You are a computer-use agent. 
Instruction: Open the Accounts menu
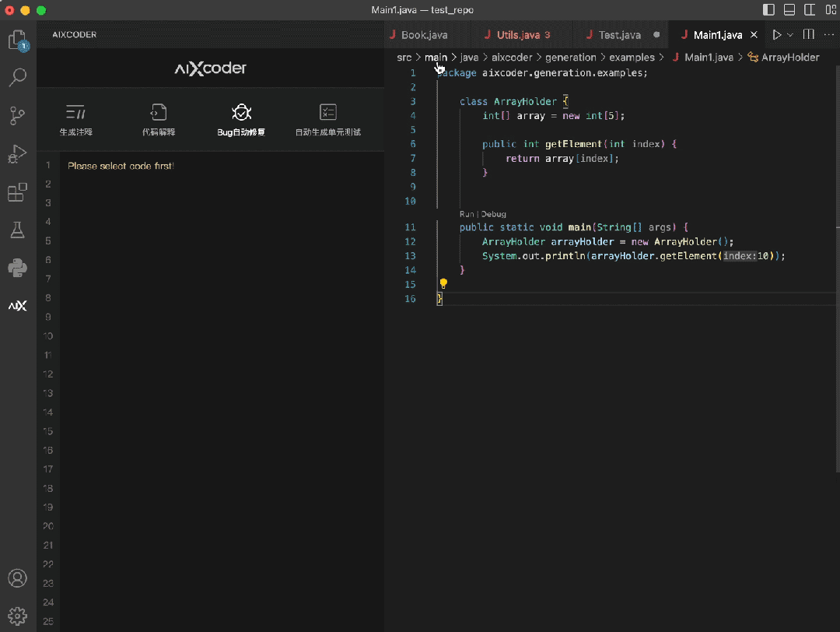(x=18, y=578)
